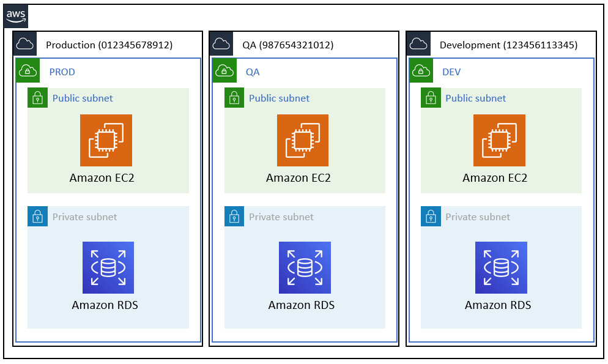Click the Production account cloud icon
Image resolution: width=608 pixels, height=364 pixels.
click(x=25, y=44)
